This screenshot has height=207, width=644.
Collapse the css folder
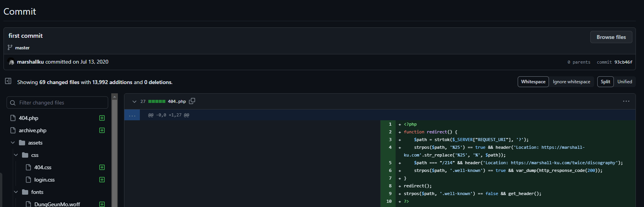(16, 155)
